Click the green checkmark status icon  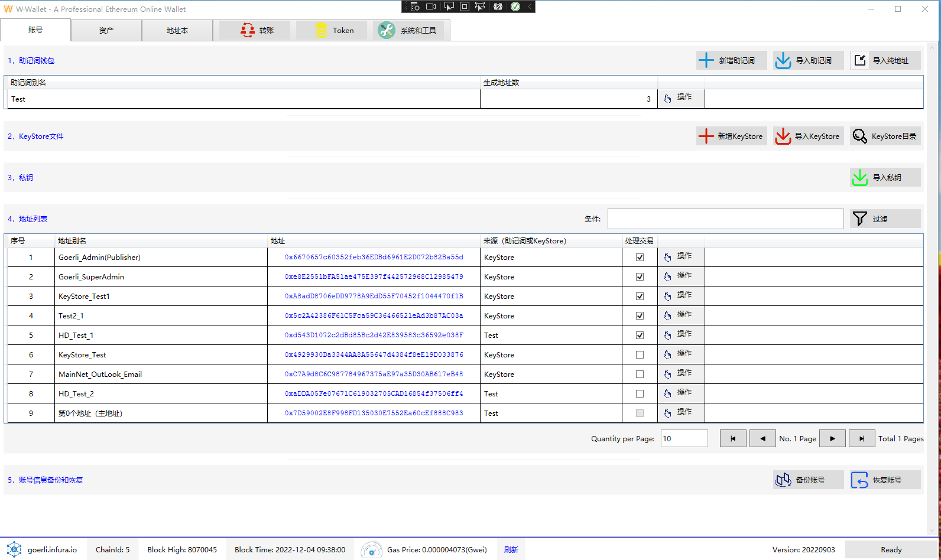pyautogui.click(x=515, y=6)
